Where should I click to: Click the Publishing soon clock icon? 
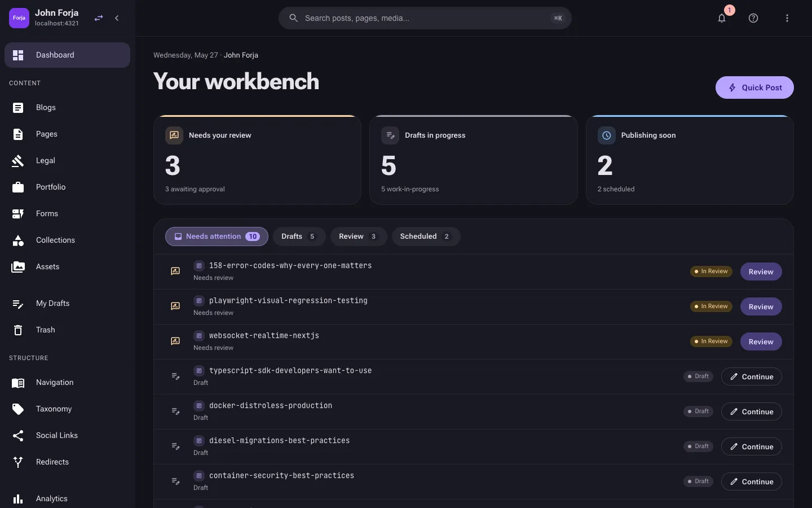[x=607, y=135]
